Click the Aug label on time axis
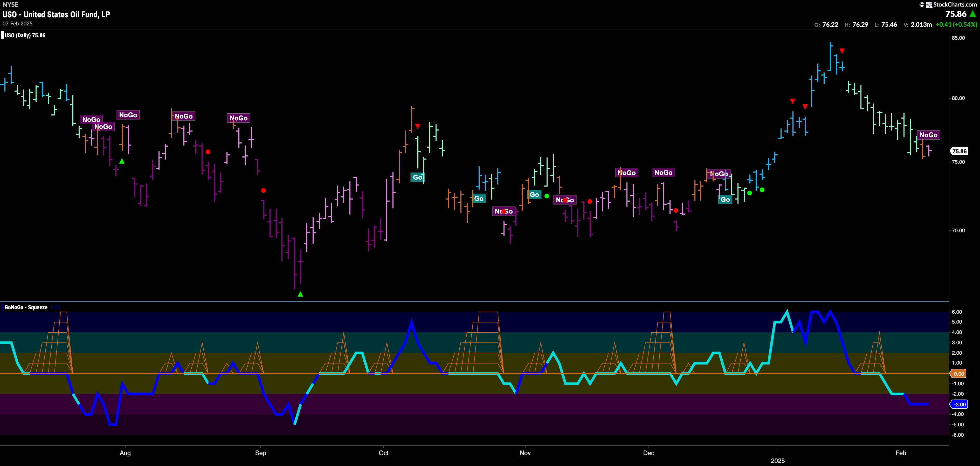Image resolution: width=980 pixels, height=466 pixels. click(125, 453)
